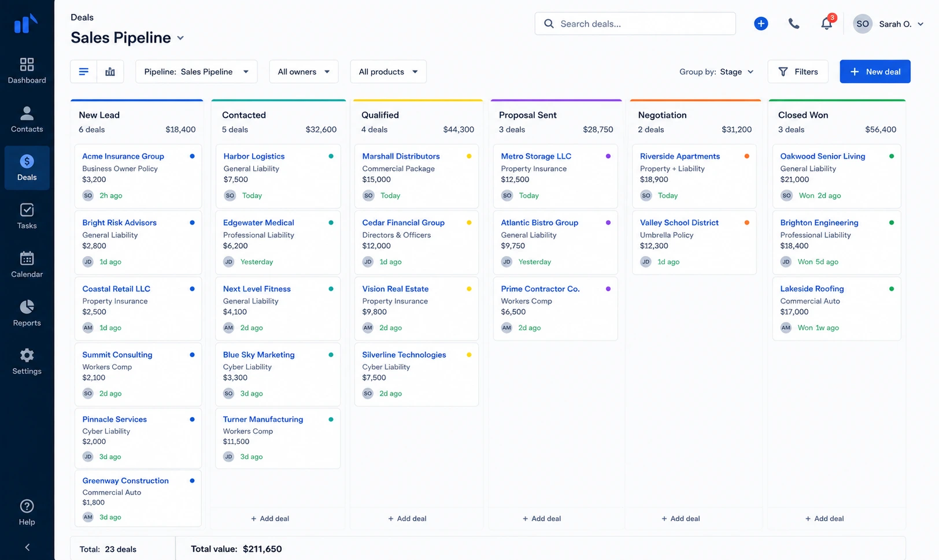Click JD avatar on Valley School District card
The width and height of the screenshot is (939, 560).
(x=646, y=262)
